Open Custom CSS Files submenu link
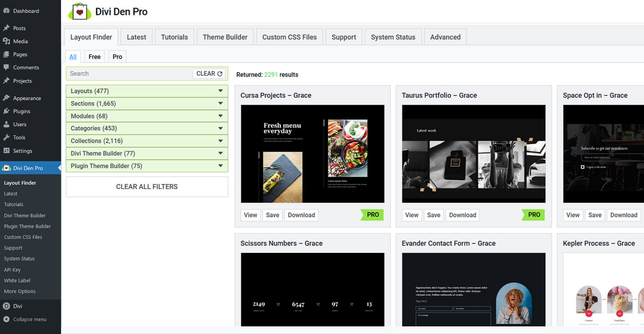The image size is (644, 334). pyautogui.click(x=23, y=237)
